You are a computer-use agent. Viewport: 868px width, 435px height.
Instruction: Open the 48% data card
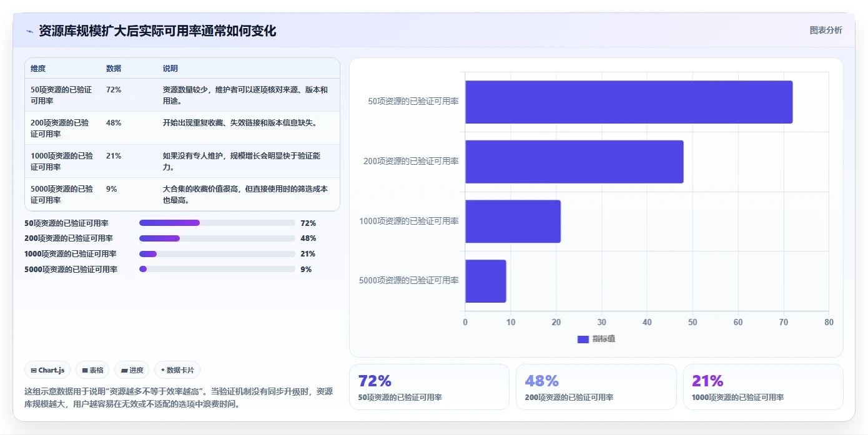pos(596,387)
